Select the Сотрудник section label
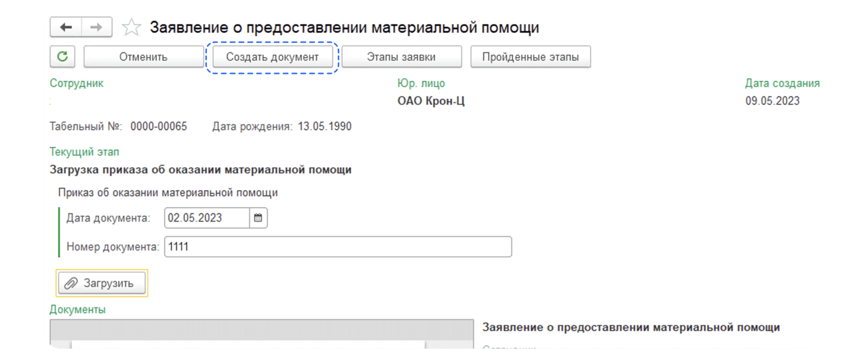 (x=77, y=83)
